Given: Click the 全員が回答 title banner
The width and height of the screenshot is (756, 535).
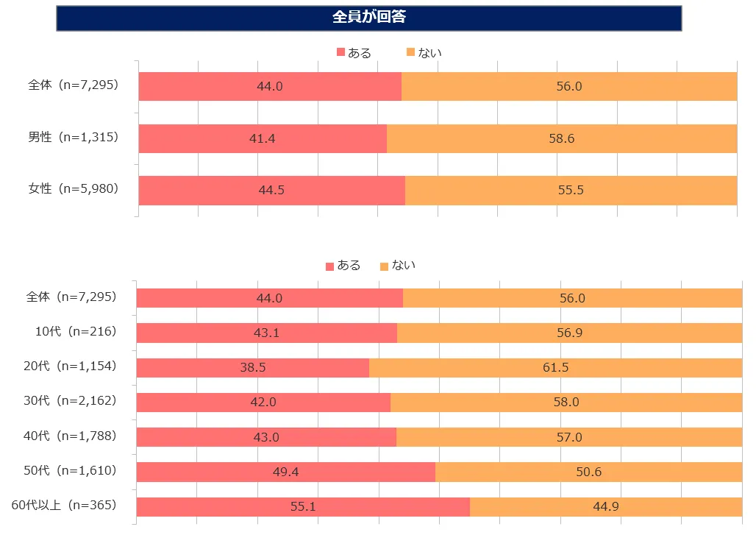Looking at the screenshot, I should (369, 18).
